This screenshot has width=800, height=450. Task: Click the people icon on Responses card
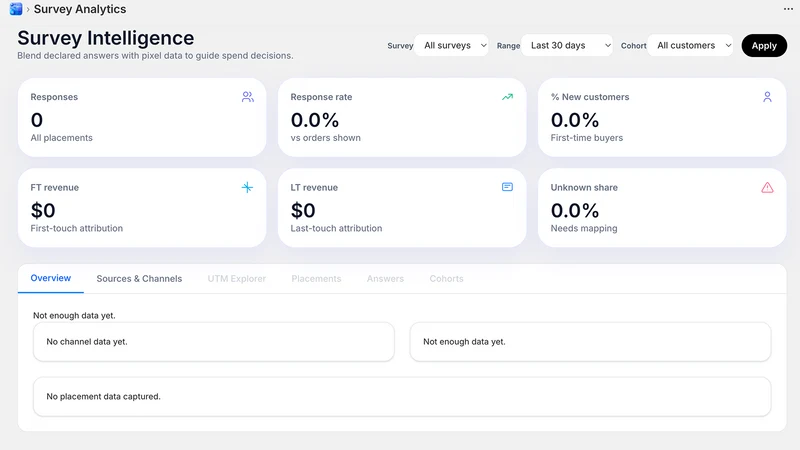pyautogui.click(x=248, y=97)
